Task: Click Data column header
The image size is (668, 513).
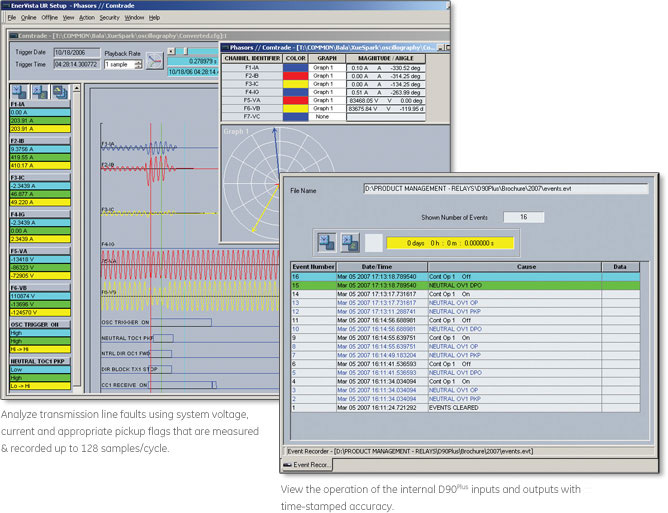Action: tap(621, 267)
